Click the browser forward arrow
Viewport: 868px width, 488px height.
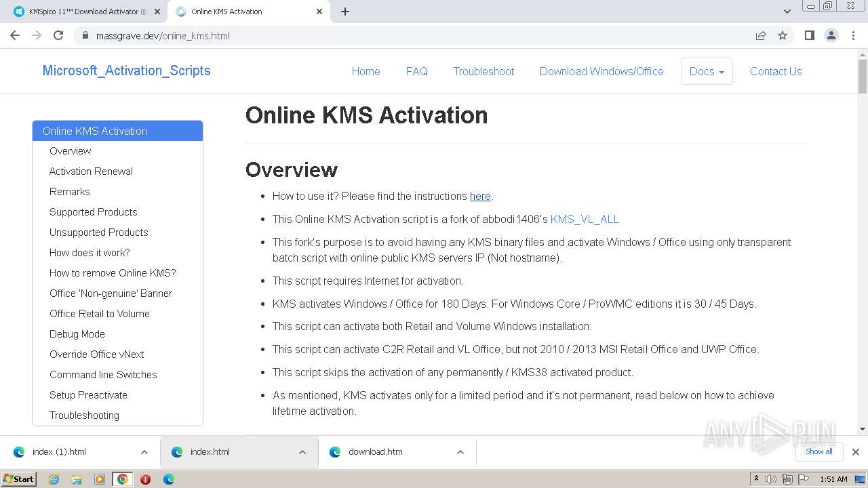(37, 35)
